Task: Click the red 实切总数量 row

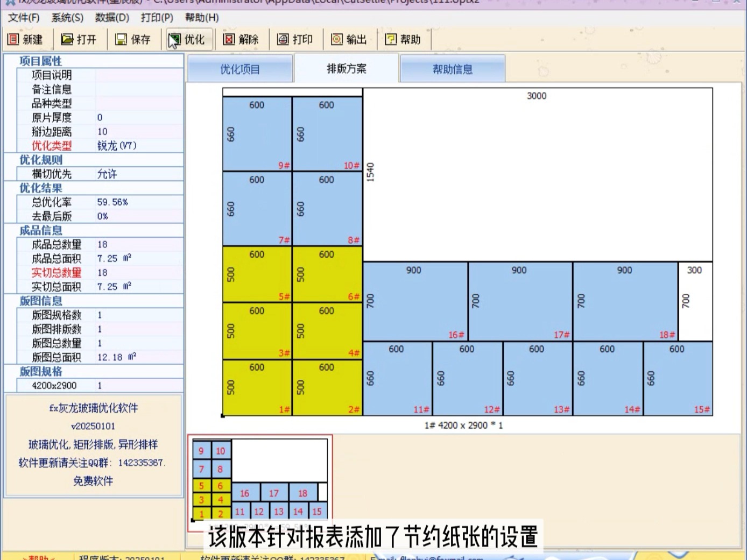Action: pos(100,272)
